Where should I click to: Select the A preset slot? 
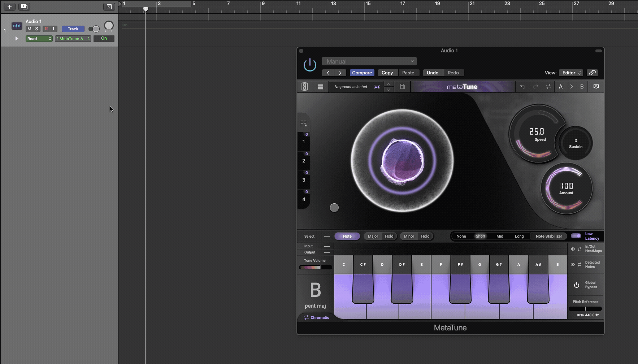point(561,87)
